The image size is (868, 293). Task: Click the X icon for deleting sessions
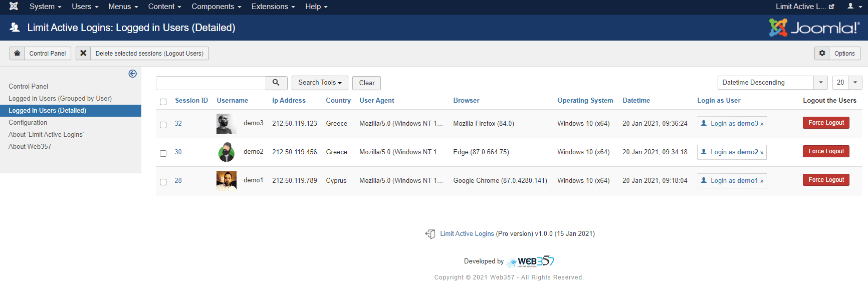click(83, 53)
